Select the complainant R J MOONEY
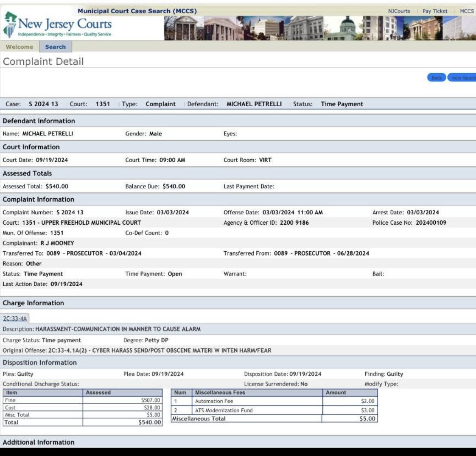Image resolution: width=476 pixels, height=456 pixels. [x=57, y=243]
